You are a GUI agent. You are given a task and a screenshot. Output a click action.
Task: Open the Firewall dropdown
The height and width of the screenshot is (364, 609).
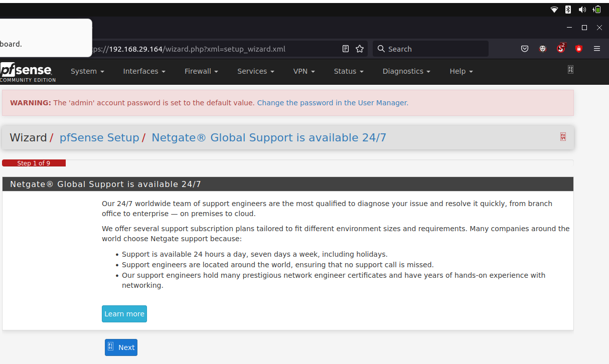pos(201,71)
